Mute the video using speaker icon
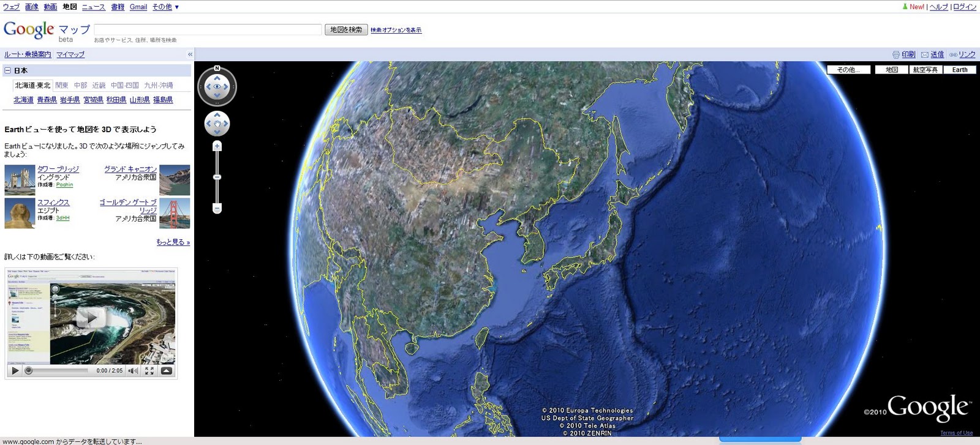This screenshot has width=980, height=445. (x=132, y=370)
